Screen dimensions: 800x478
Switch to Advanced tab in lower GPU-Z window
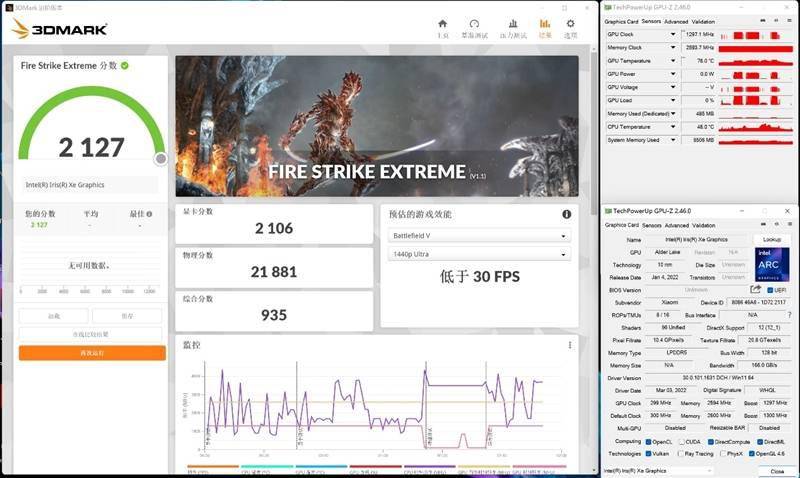(x=677, y=225)
